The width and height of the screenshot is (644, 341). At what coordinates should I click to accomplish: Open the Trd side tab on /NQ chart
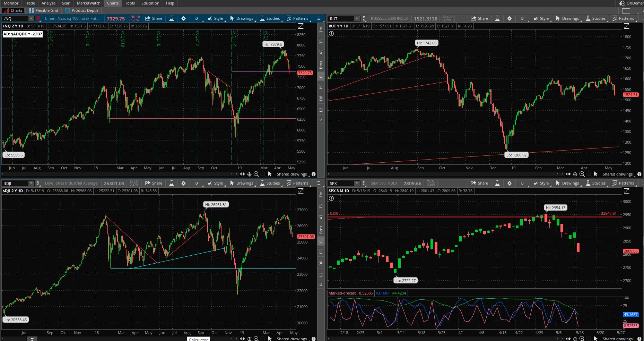[321, 30]
